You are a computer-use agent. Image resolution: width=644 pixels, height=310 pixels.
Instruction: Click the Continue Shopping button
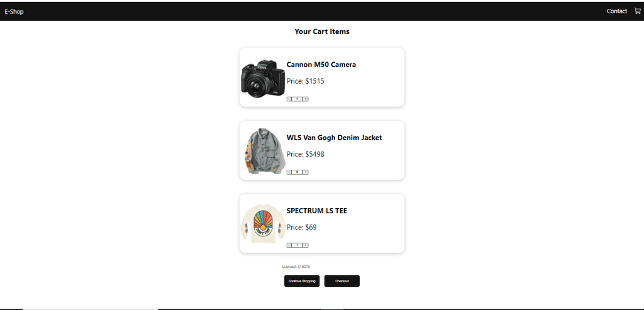[x=302, y=281]
